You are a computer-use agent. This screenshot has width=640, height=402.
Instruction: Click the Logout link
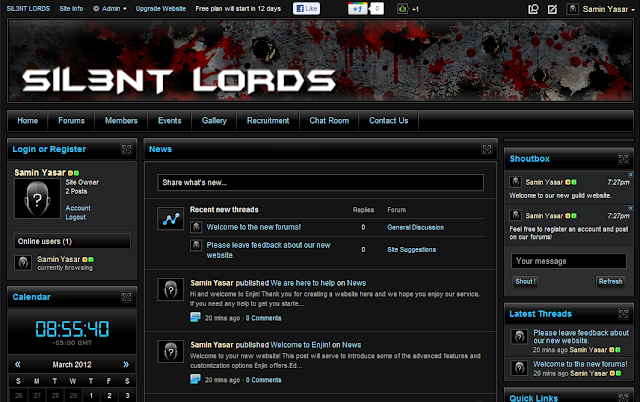[75, 217]
